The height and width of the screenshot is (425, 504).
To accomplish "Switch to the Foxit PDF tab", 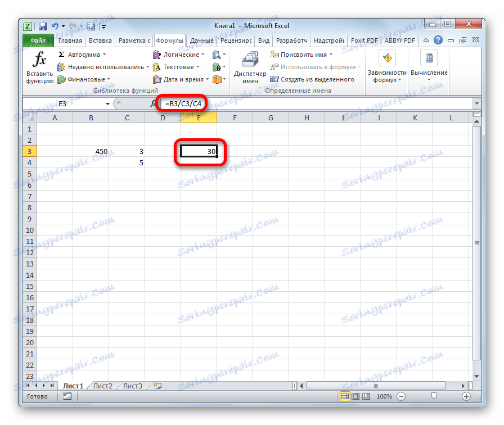I will click(x=364, y=41).
